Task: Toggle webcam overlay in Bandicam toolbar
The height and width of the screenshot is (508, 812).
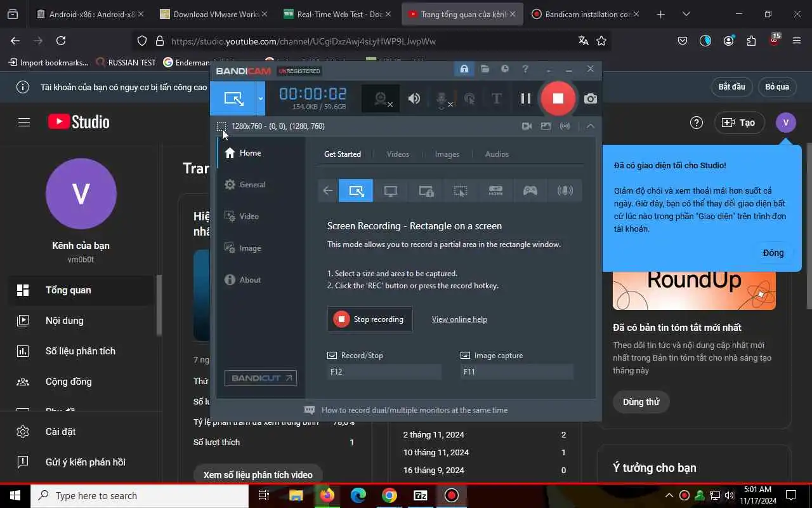Action: 381,98
